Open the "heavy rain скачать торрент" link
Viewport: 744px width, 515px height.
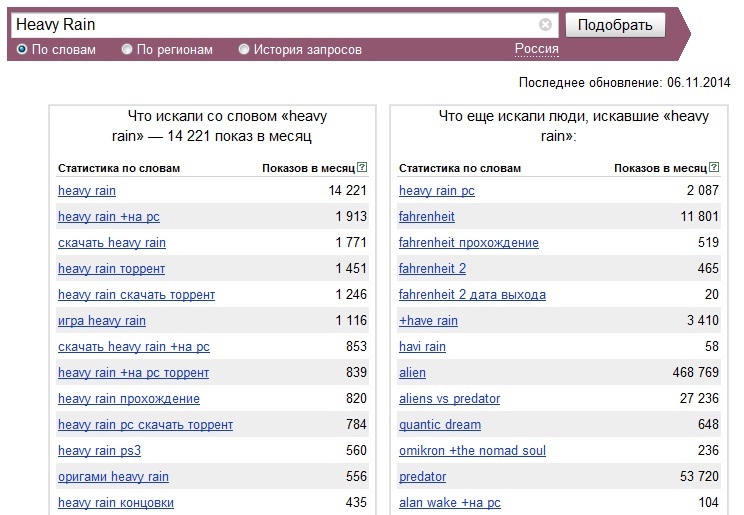(137, 295)
